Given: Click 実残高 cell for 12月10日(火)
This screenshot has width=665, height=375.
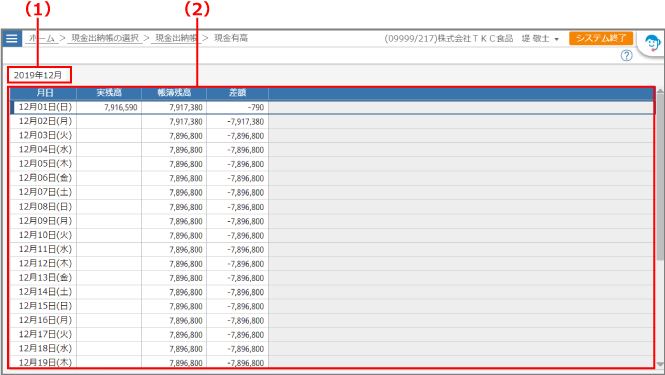Looking at the screenshot, I should click(109, 235).
